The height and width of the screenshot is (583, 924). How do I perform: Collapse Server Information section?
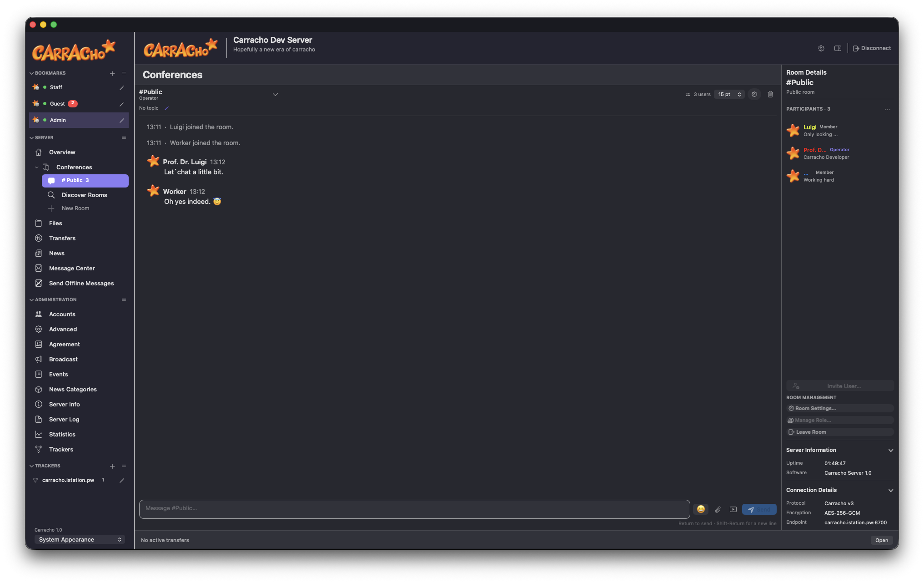click(890, 450)
